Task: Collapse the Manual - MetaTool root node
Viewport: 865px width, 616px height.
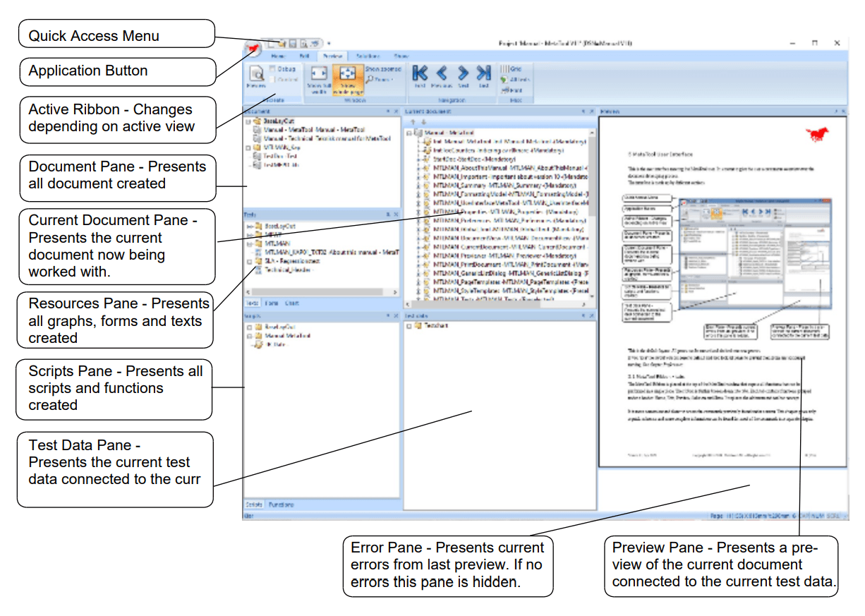Action: coord(409,133)
